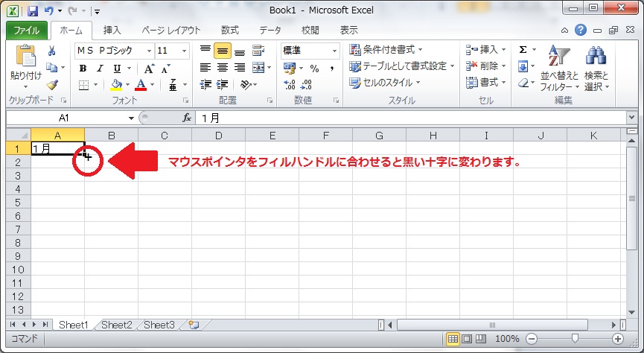The image size is (644, 353).
Task: Click 挿入 insert cells button
Action: (x=486, y=50)
